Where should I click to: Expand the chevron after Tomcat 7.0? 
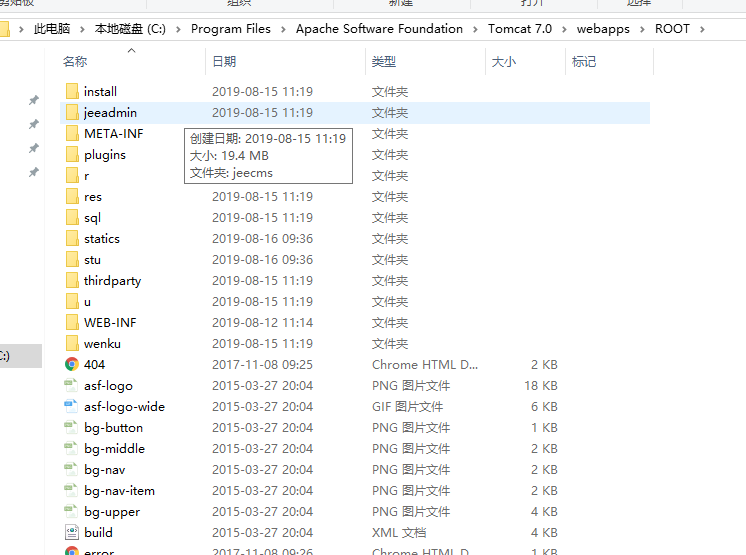click(564, 29)
